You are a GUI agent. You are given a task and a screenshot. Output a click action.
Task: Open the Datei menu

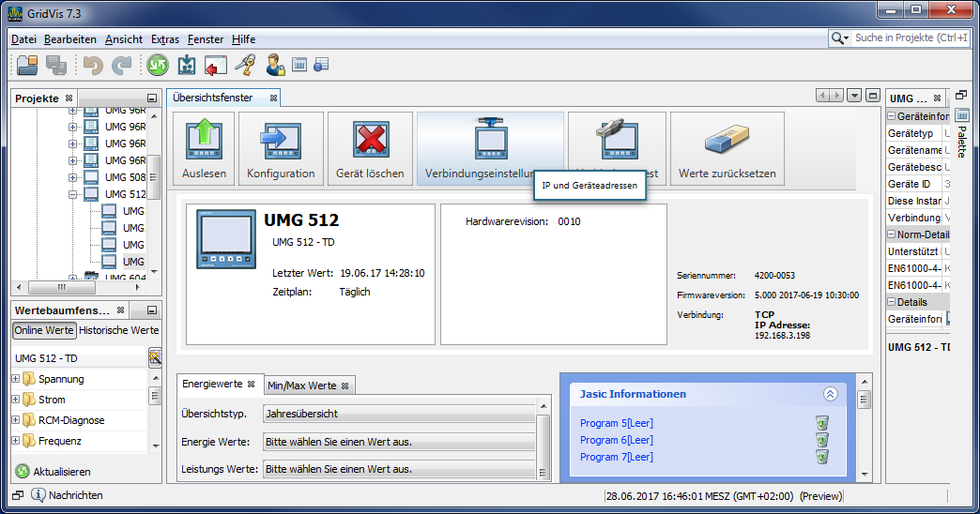click(x=23, y=39)
